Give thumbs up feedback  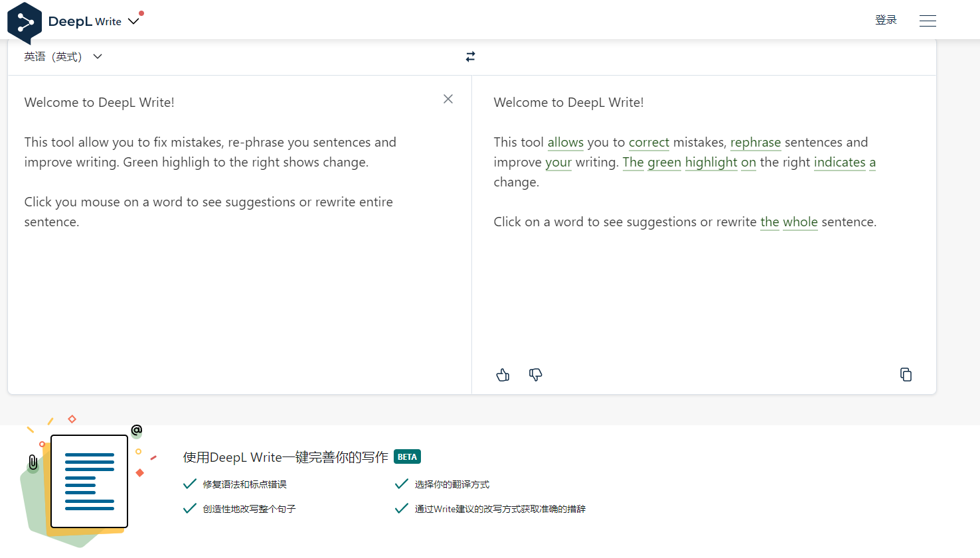coord(503,375)
